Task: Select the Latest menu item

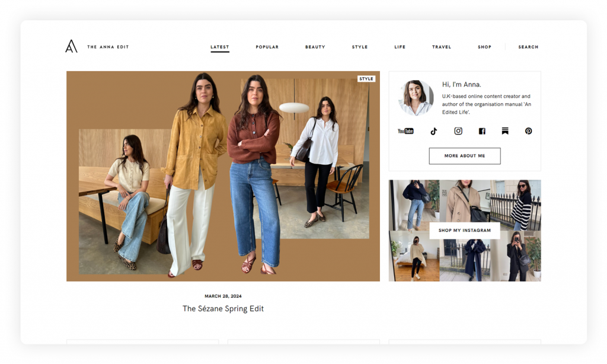Action: pos(219,47)
